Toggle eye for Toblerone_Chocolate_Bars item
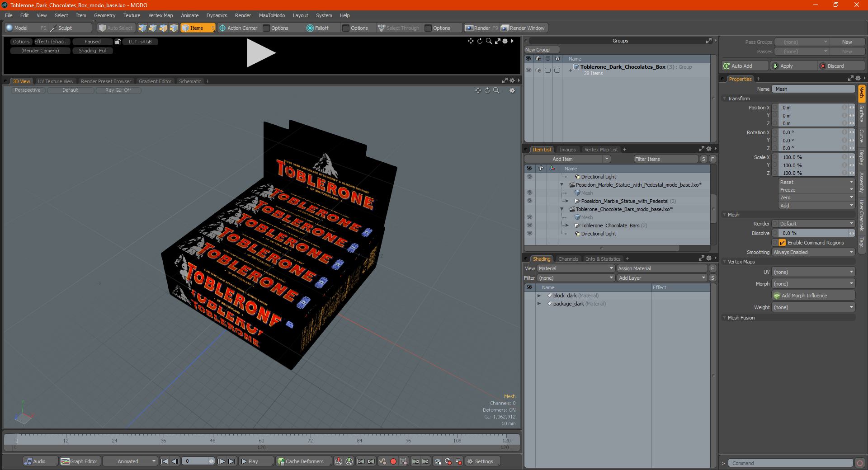Viewport: 868px width, 470px height. 529,225
